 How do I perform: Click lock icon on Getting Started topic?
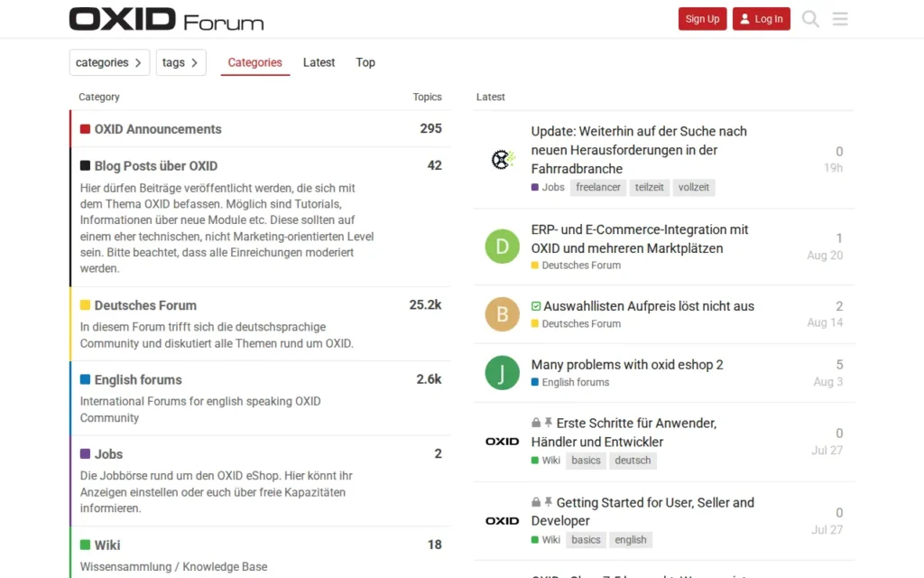point(536,502)
